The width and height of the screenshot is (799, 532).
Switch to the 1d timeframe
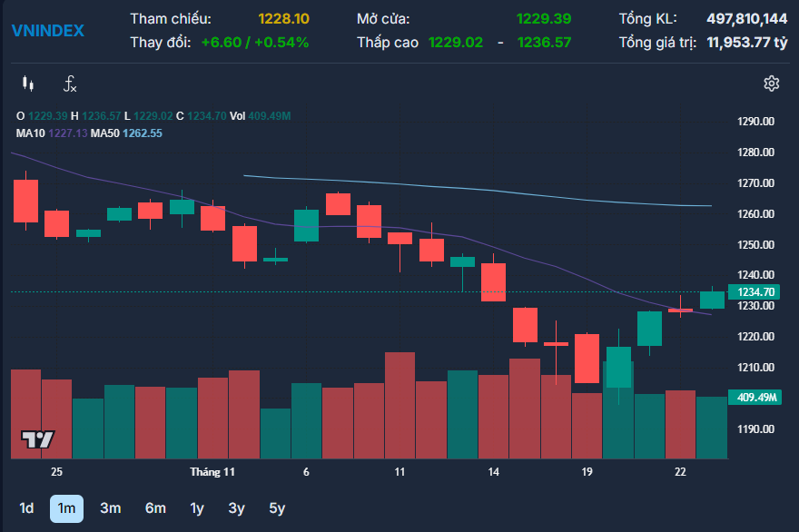26,508
